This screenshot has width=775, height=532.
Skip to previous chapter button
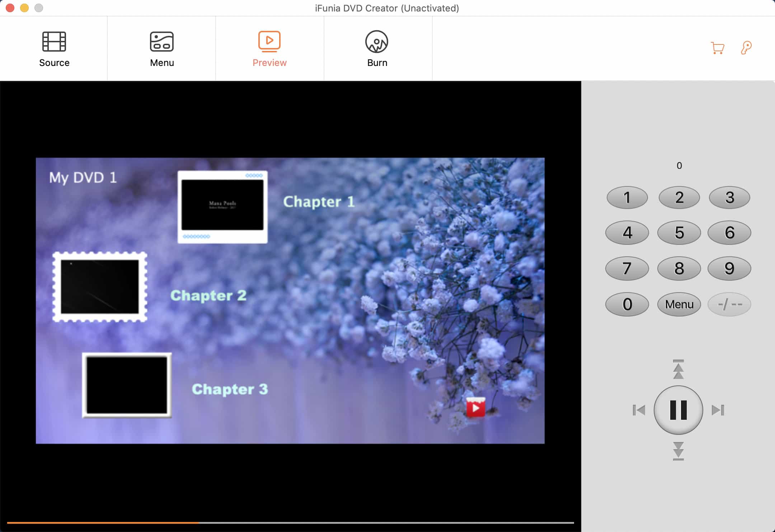coord(639,410)
